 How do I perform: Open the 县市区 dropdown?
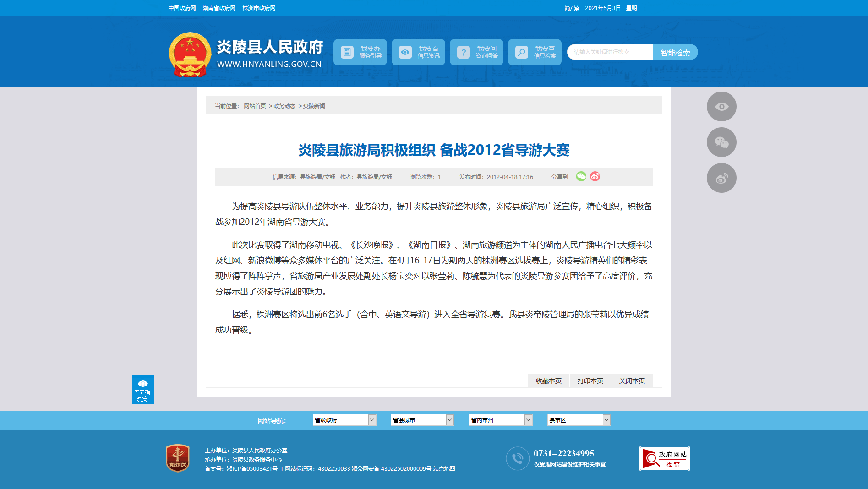(579, 420)
